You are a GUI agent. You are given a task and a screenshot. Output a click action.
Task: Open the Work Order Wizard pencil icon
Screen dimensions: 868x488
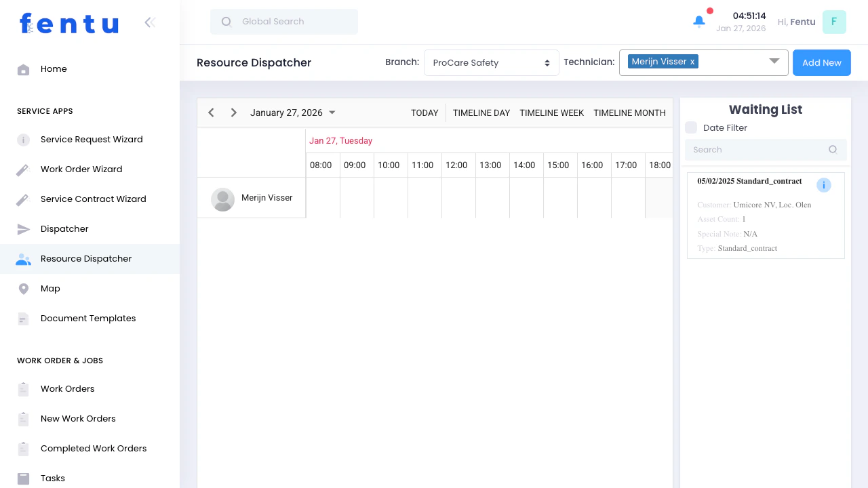tap(23, 169)
